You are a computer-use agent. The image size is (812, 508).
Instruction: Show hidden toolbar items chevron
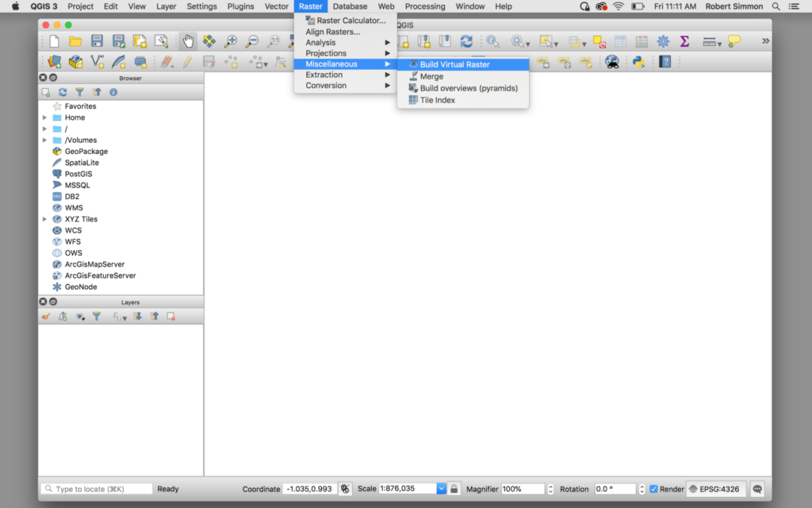point(765,41)
